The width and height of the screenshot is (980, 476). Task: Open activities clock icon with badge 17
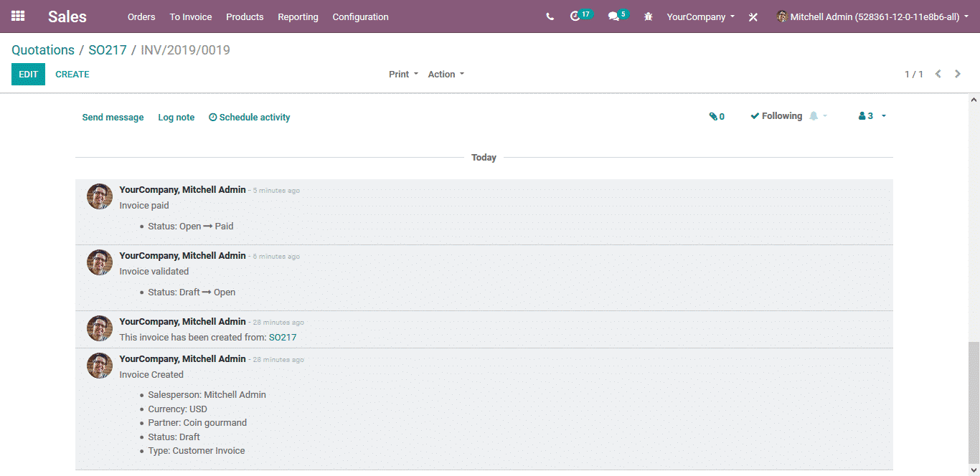(x=575, y=16)
